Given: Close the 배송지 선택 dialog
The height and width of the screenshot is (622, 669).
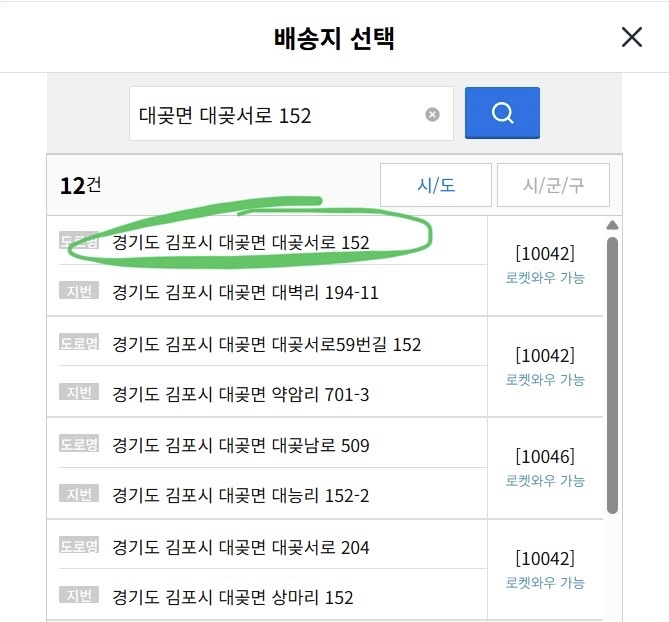Looking at the screenshot, I should [631, 38].
